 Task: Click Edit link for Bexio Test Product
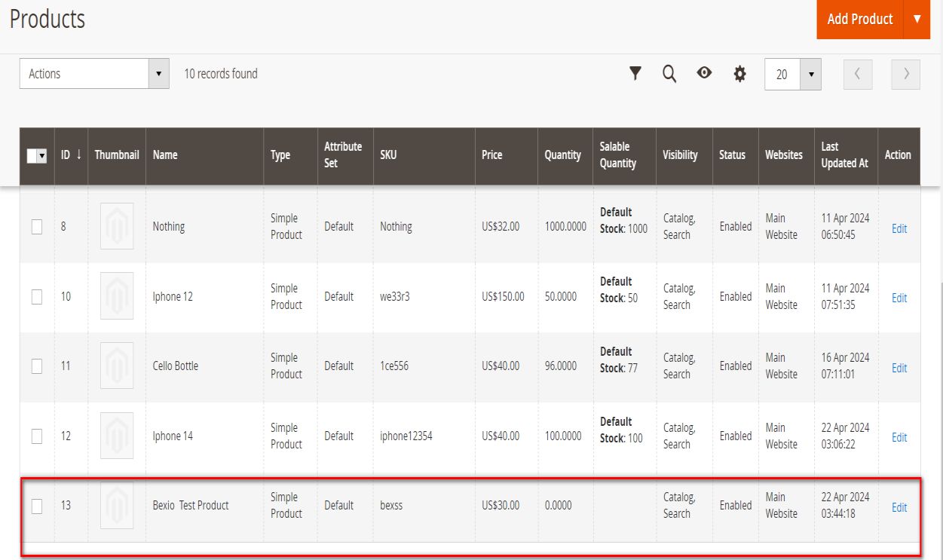[899, 507]
